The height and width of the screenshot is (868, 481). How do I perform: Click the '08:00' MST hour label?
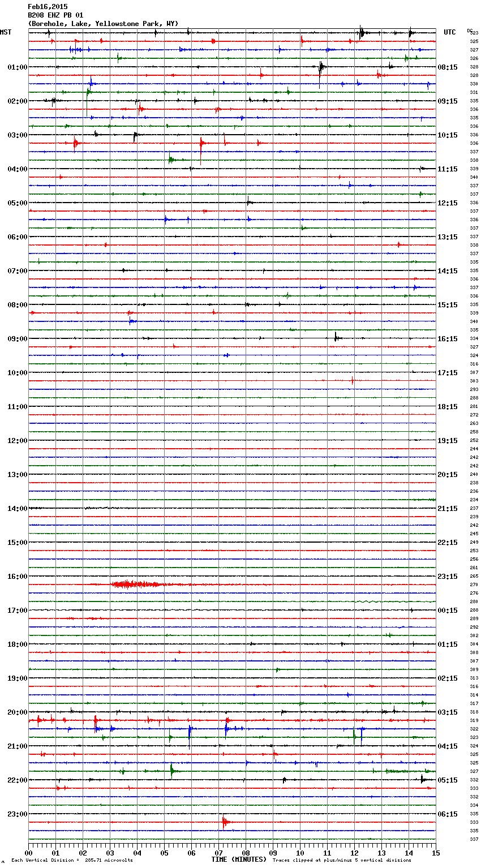click(x=18, y=305)
